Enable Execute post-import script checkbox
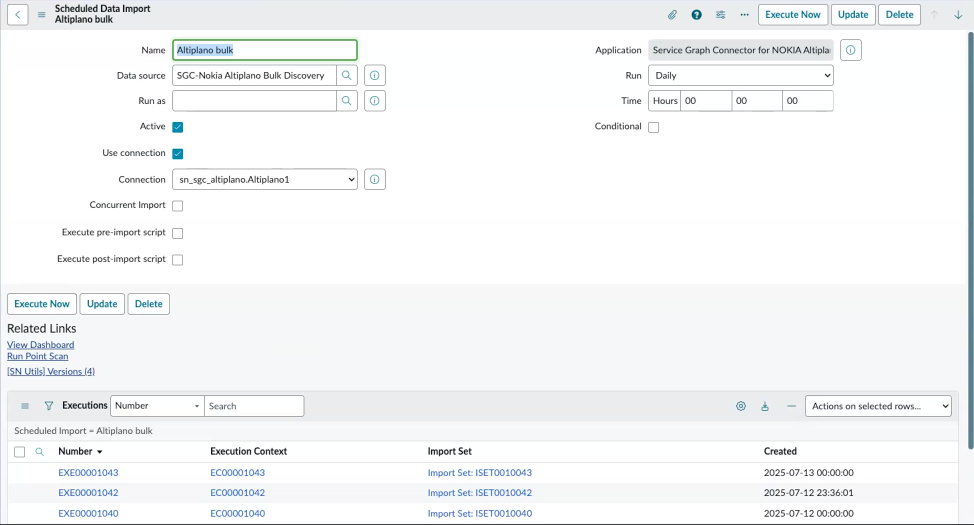 coord(178,260)
